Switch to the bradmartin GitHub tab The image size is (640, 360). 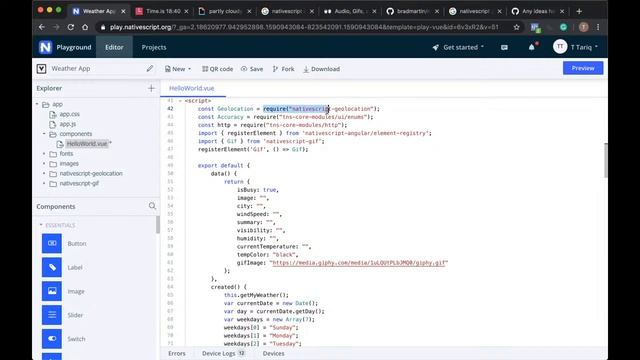(x=413, y=11)
